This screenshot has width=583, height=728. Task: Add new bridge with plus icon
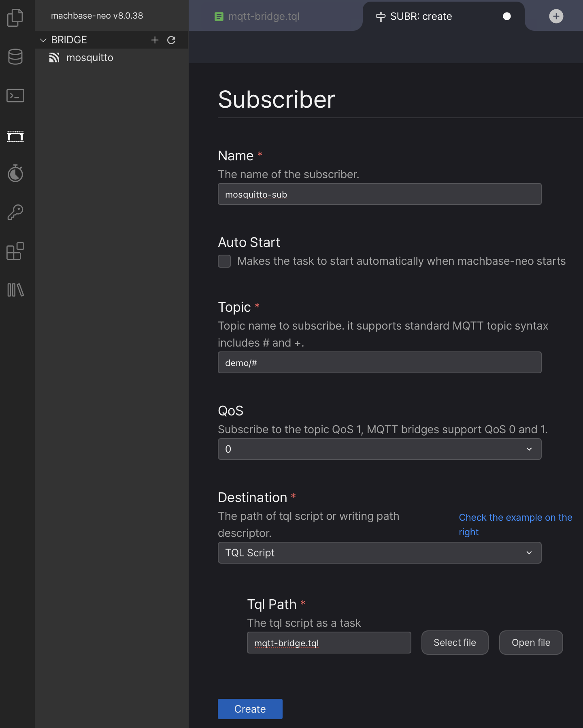(x=155, y=40)
